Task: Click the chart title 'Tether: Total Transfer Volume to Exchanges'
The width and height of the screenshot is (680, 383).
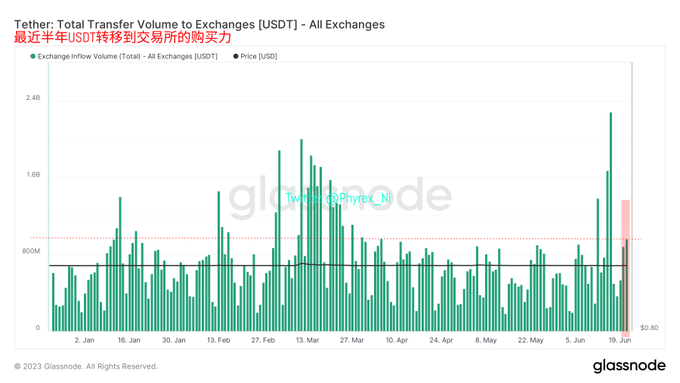Action: (x=199, y=24)
